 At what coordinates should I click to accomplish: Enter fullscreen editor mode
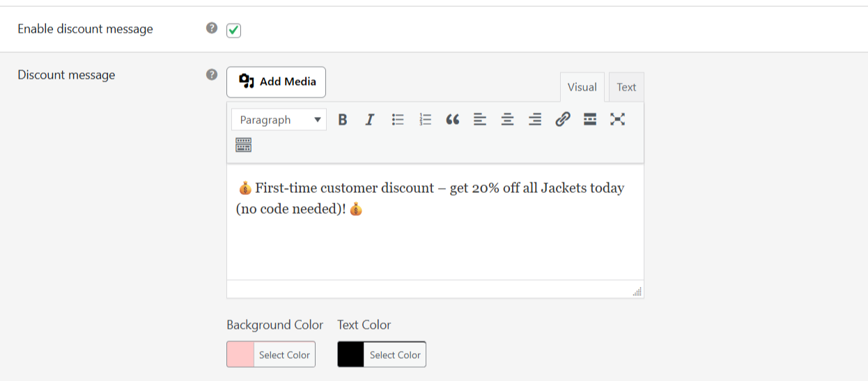(617, 120)
